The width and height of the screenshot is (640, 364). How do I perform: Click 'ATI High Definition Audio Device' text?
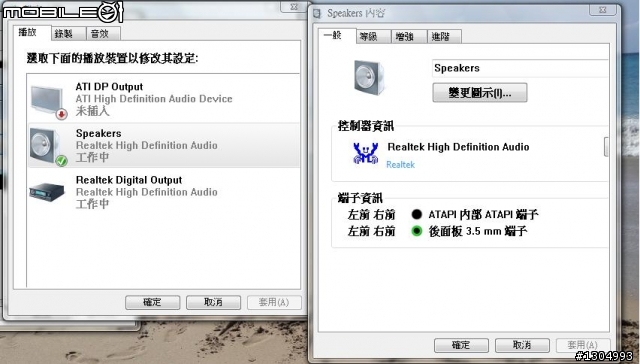point(154,99)
